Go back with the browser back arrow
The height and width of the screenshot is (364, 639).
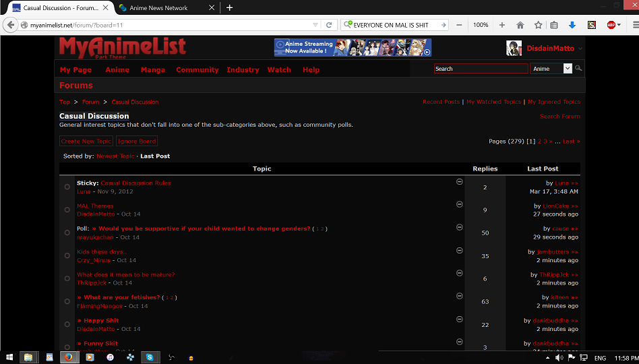pyautogui.click(x=11, y=25)
